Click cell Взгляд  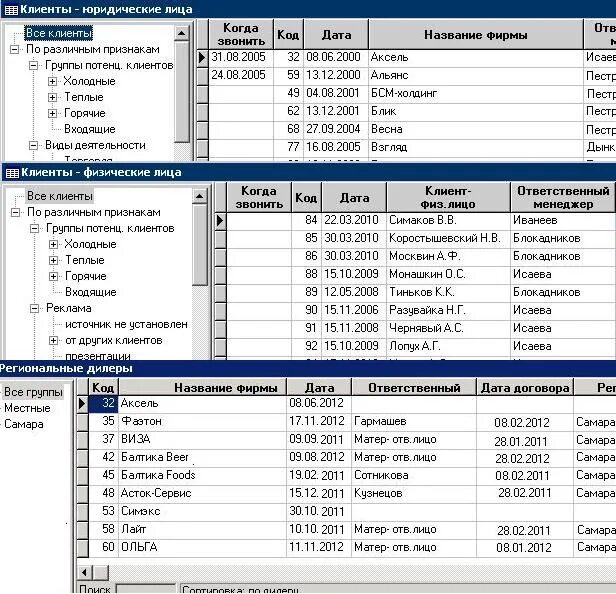point(476,147)
